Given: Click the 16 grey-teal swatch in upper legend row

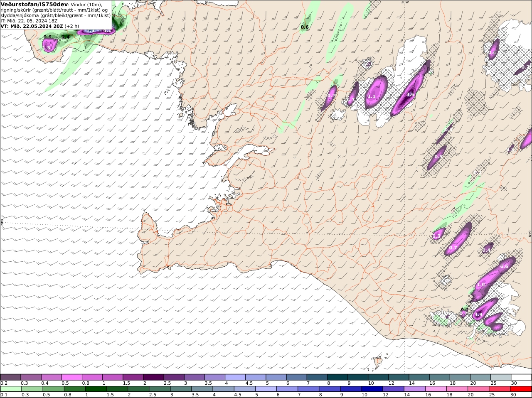Looking at the screenshot, I should coord(439,377).
